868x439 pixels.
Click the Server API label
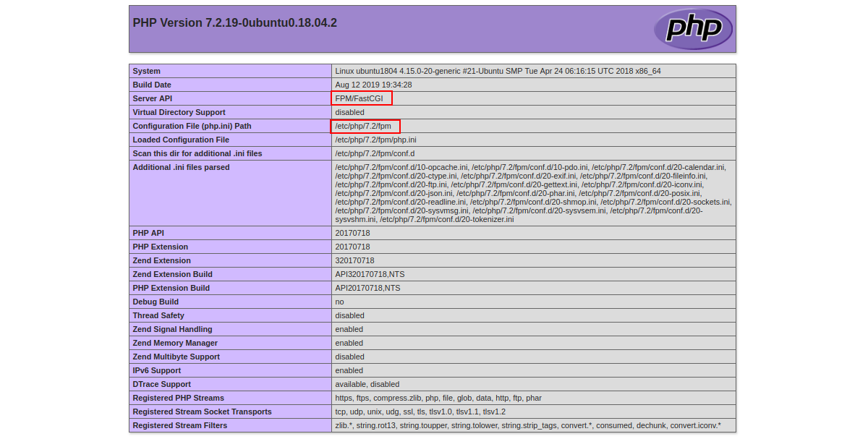pyautogui.click(x=153, y=98)
